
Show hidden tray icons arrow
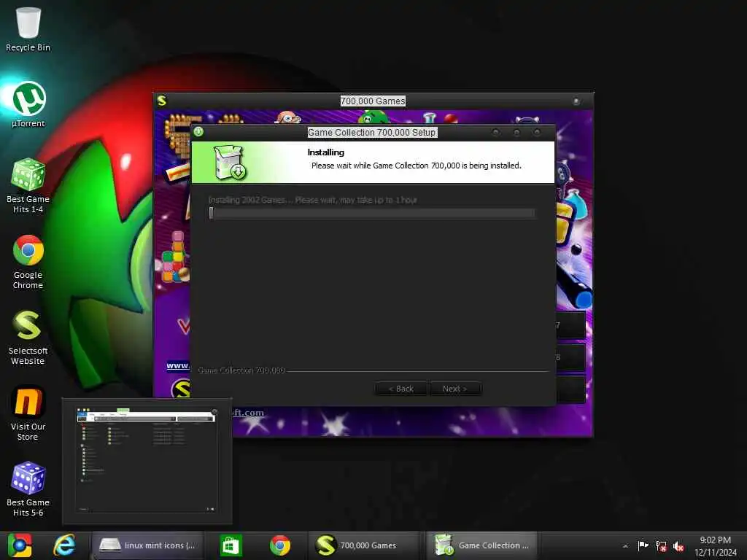625,546
